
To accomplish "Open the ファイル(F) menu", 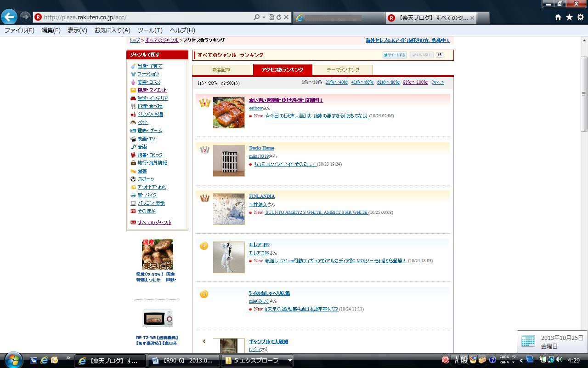I will 19,30.
